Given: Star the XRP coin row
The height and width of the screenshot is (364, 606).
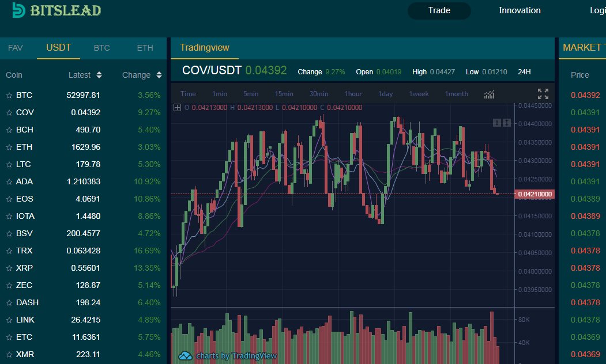Looking at the screenshot, I should pyautogui.click(x=9, y=268).
